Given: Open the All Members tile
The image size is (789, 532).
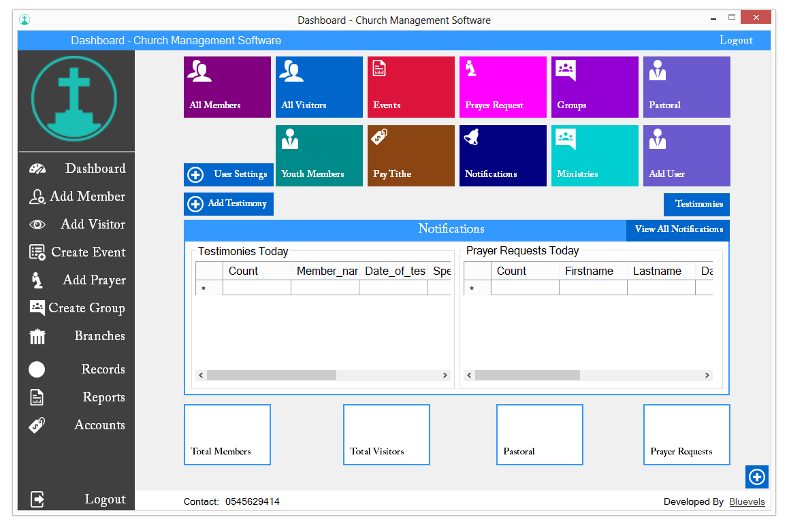Looking at the screenshot, I should [227, 87].
